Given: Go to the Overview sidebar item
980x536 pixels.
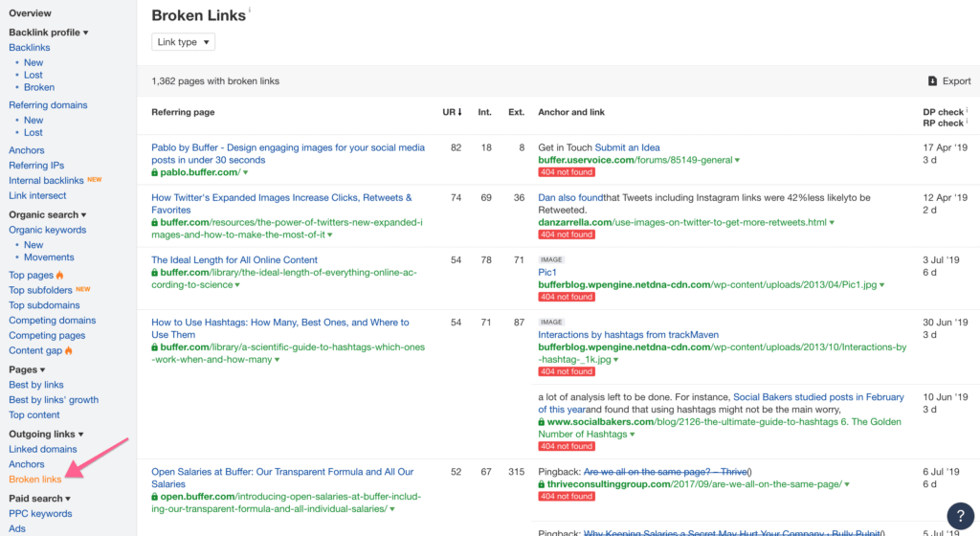Looking at the screenshot, I should (x=30, y=13).
